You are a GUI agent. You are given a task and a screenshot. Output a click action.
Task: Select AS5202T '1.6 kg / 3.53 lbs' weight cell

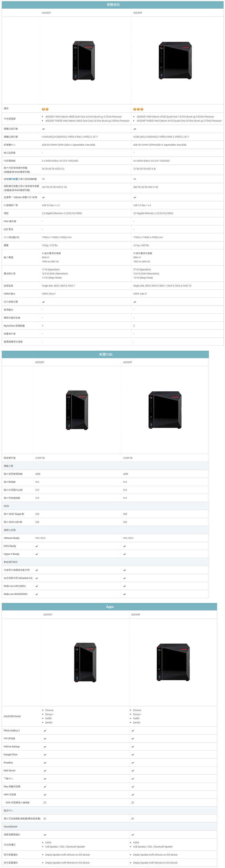click(50, 245)
